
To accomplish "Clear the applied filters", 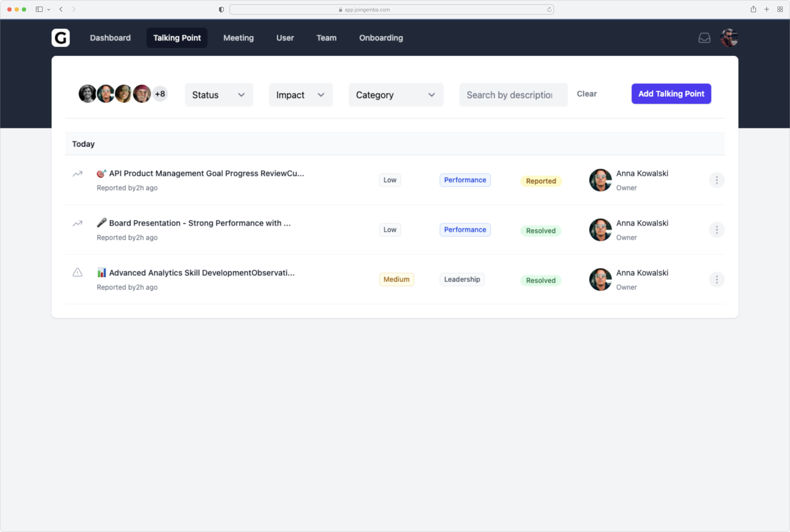I will click(x=587, y=94).
